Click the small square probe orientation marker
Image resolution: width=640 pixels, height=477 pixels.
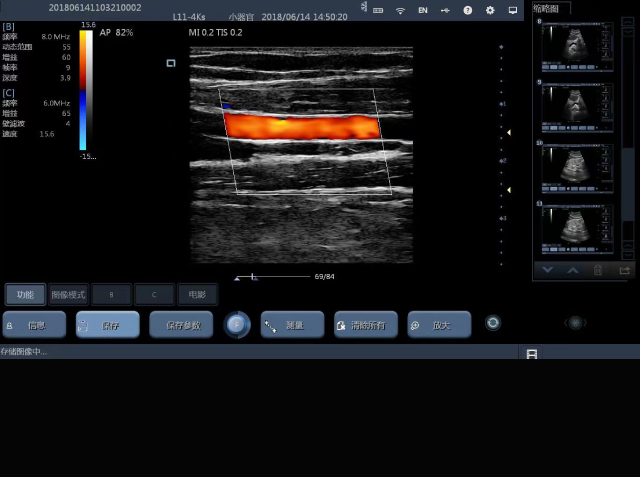click(x=171, y=63)
